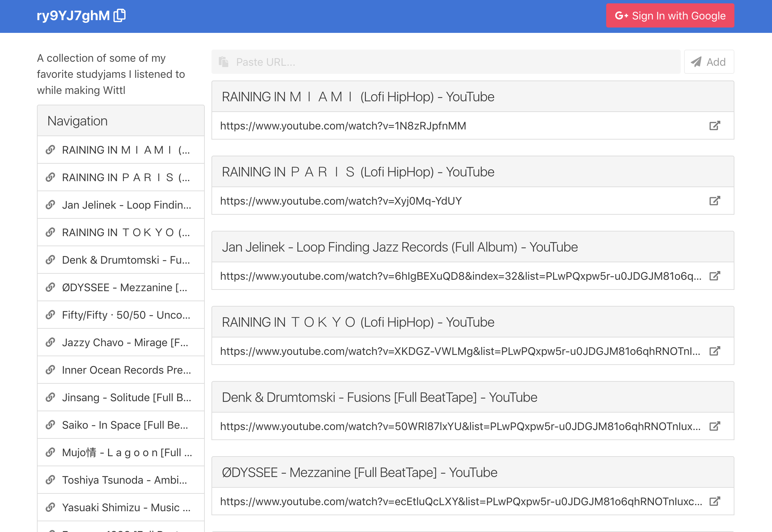Open external link for ØDYSSEE Mezzanine URL
This screenshot has height=532, width=772.
(x=715, y=501)
